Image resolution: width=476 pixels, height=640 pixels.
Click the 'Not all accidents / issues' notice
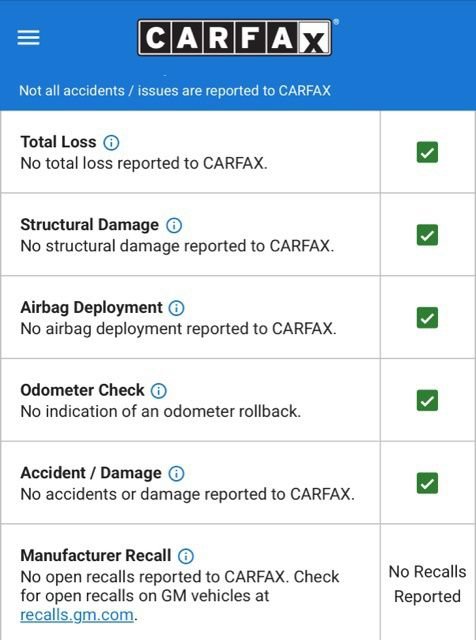[175, 91]
